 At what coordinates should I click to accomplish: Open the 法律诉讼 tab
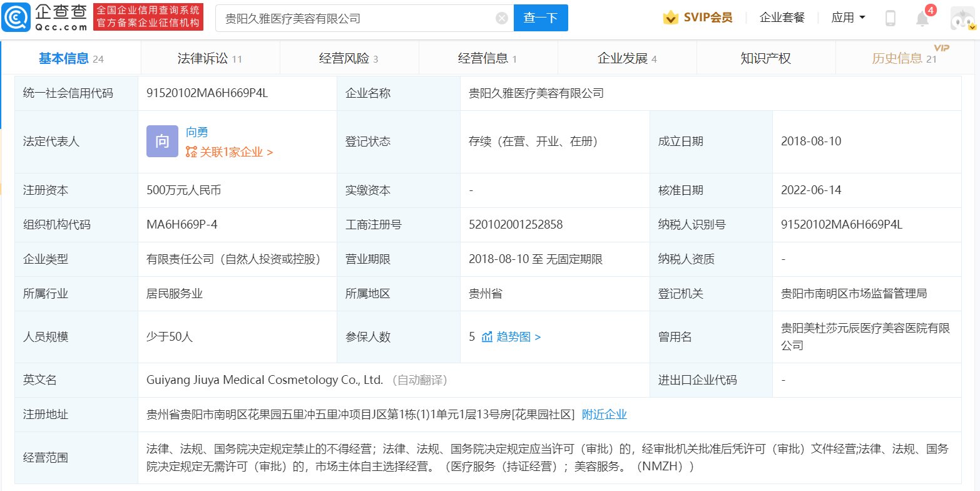point(210,59)
